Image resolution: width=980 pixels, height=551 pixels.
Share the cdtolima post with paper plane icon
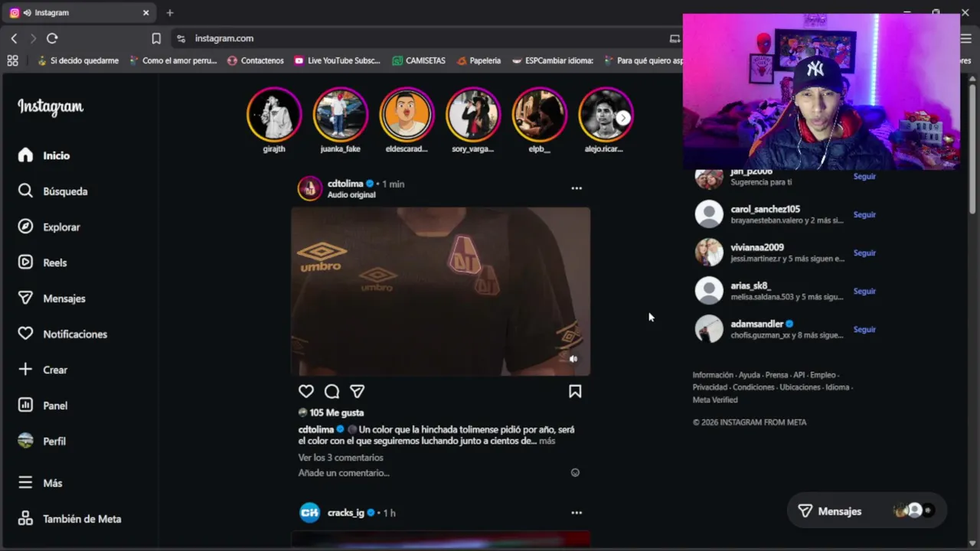358,391
